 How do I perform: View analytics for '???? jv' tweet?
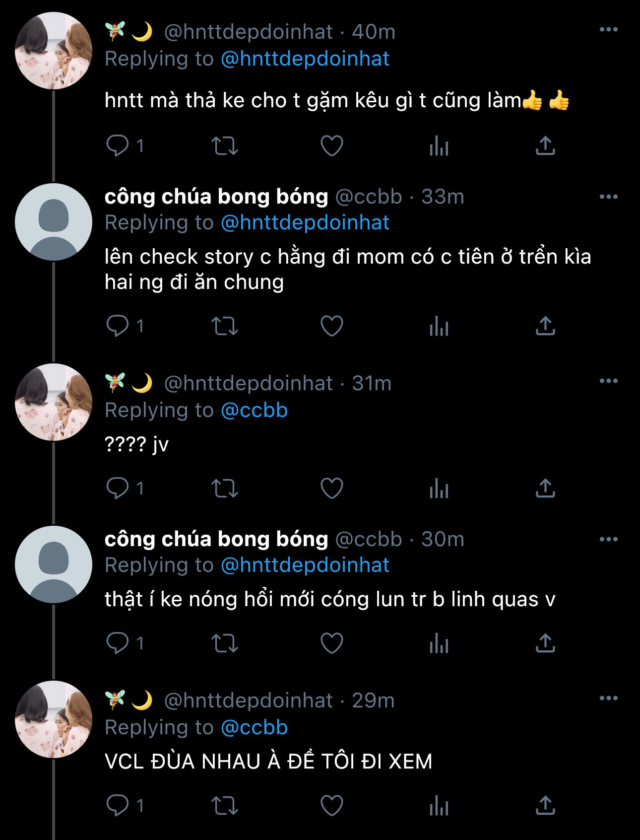(439, 489)
